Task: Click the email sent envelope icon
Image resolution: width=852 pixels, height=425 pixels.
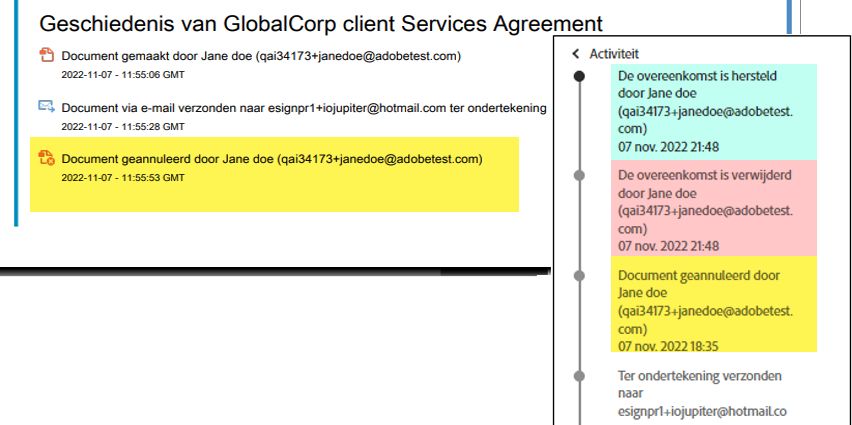Action: click(47, 106)
